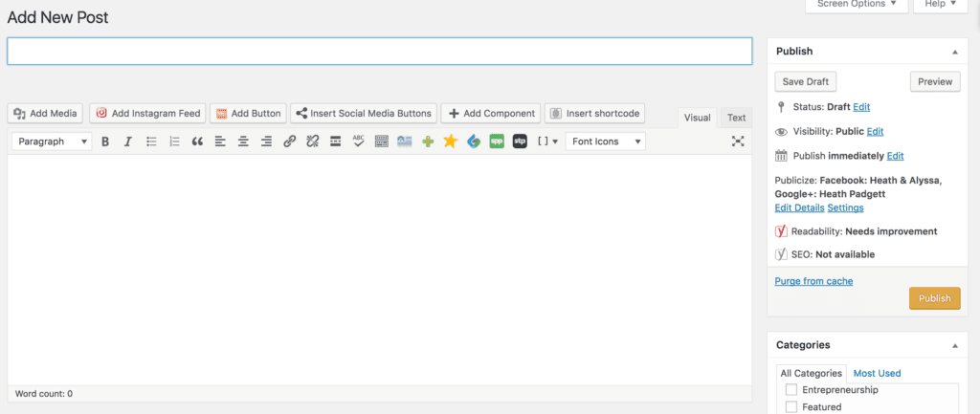Click the green spp toolbar icon
The height and width of the screenshot is (414, 980).
coord(497,142)
